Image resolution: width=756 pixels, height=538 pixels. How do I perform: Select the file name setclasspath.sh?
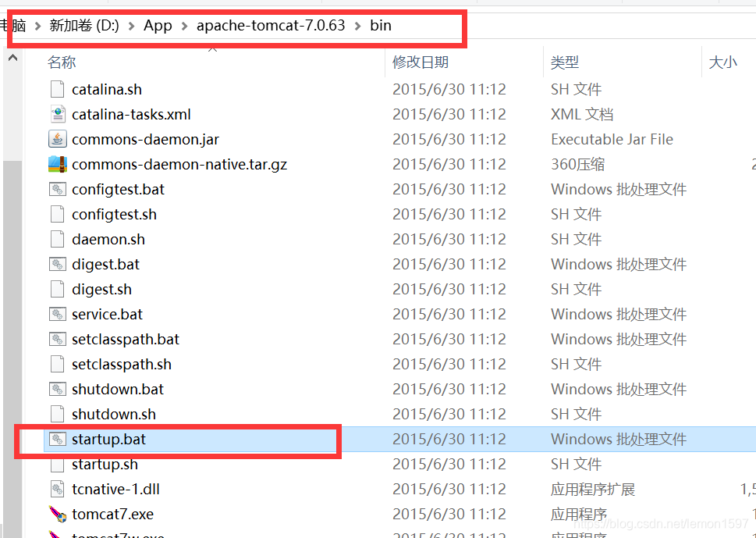122,365
